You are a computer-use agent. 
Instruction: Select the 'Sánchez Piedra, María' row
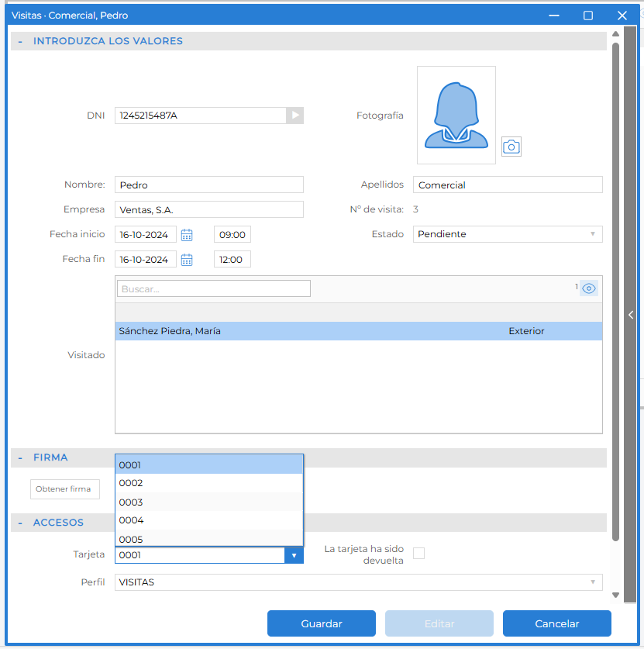point(359,331)
